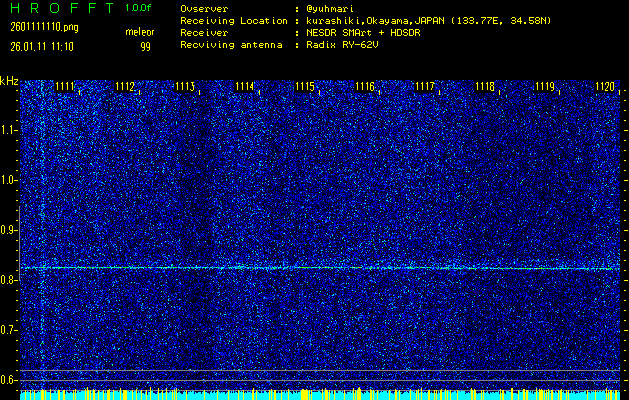Select the 1114 time marker
The image size is (629, 400).
point(244,87)
